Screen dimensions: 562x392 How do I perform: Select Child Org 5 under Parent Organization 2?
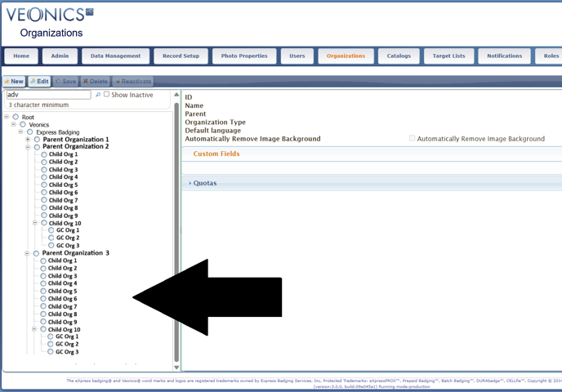[x=44, y=185]
